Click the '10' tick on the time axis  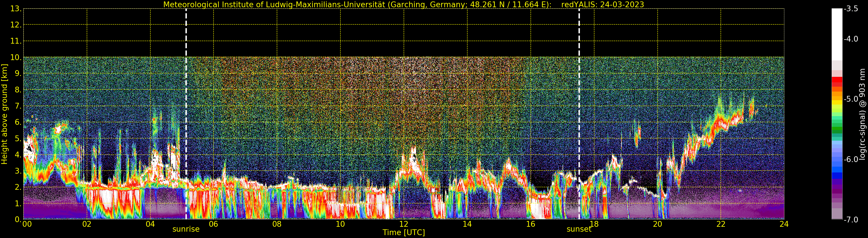click(x=340, y=224)
